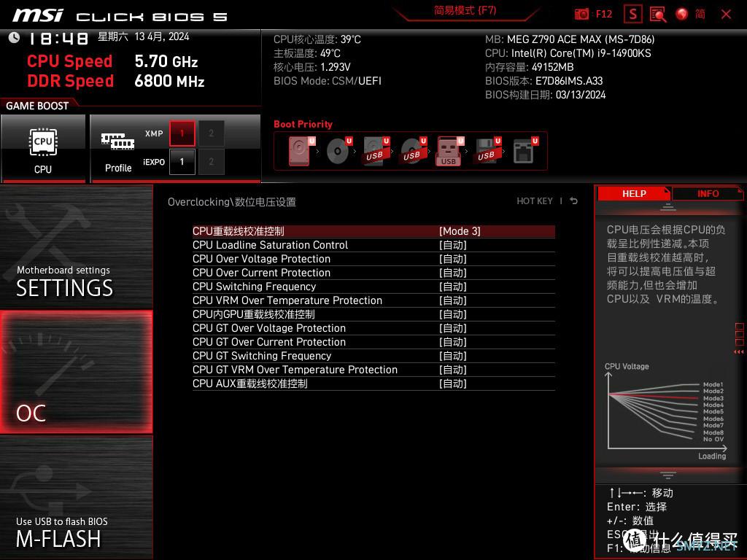The image size is (747, 560).
Task: Open the Motherboard SETTINGS menu
Action: (76, 247)
